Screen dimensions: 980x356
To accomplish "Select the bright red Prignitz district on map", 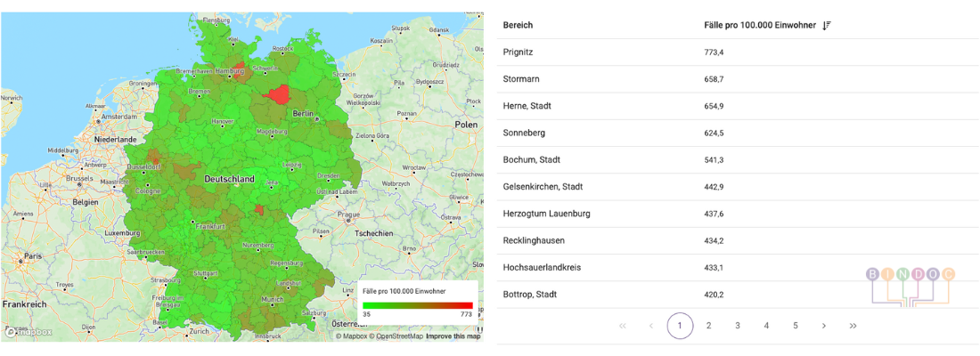I will 279,94.
